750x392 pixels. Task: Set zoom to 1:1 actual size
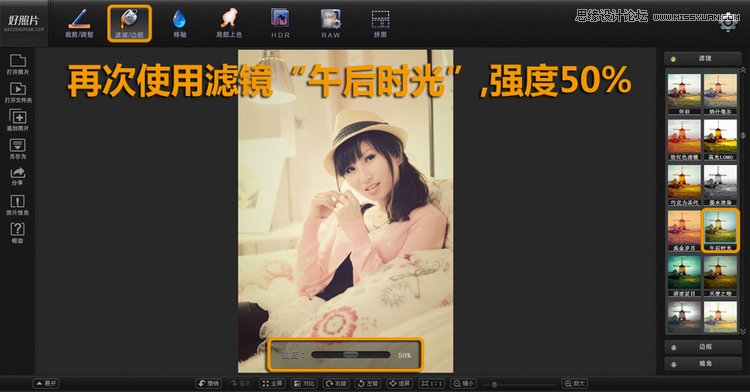[431, 383]
